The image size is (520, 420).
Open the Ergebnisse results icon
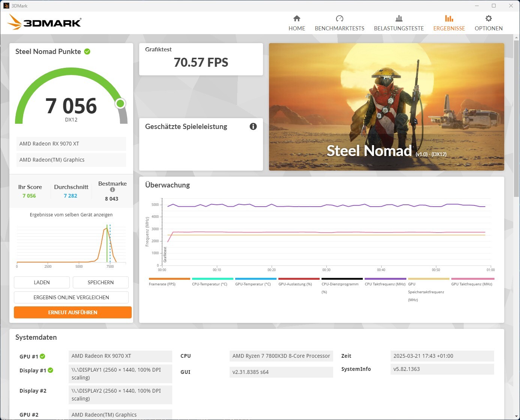coord(449,18)
